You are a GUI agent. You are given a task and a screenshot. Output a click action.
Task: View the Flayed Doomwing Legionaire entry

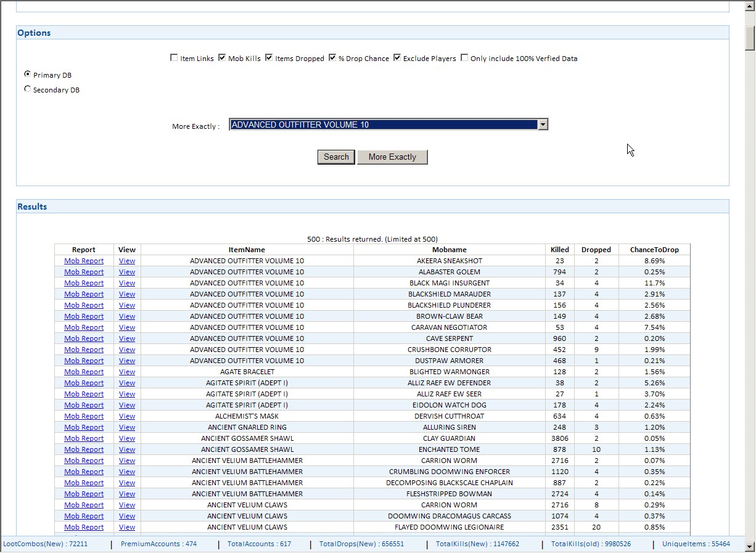coord(127,527)
